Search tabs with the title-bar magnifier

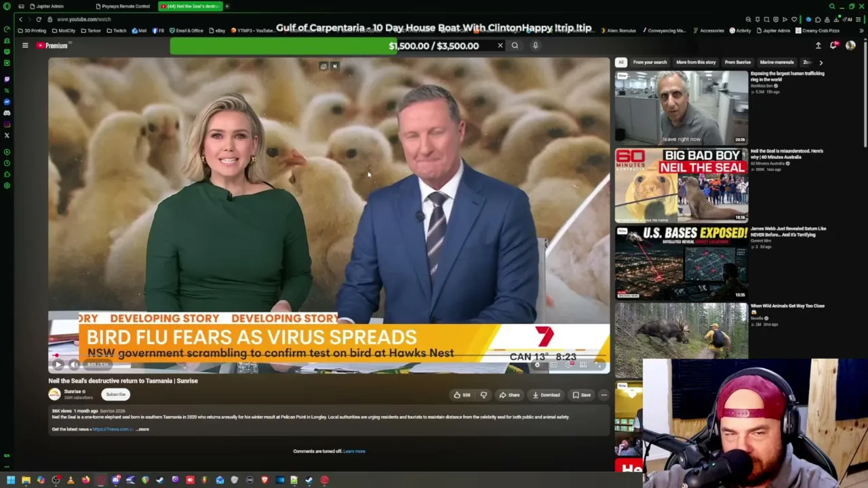[x=832, y=6]
